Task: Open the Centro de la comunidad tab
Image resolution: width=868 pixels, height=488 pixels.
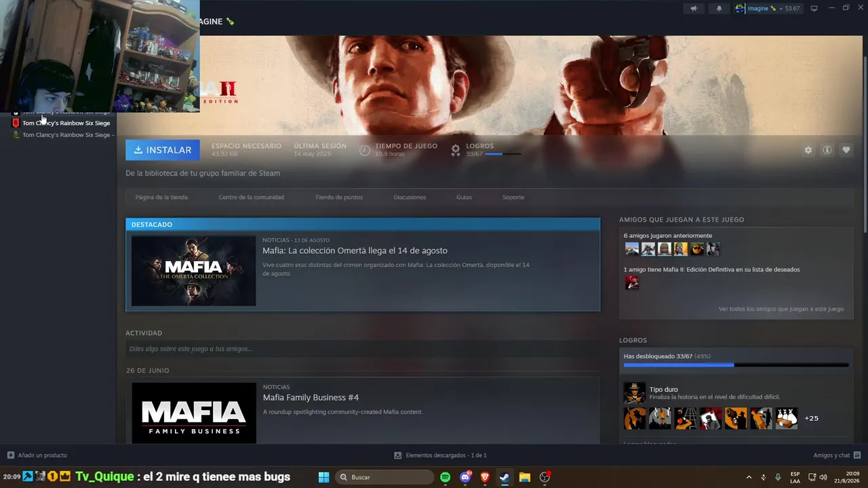Action: [251, 197]
